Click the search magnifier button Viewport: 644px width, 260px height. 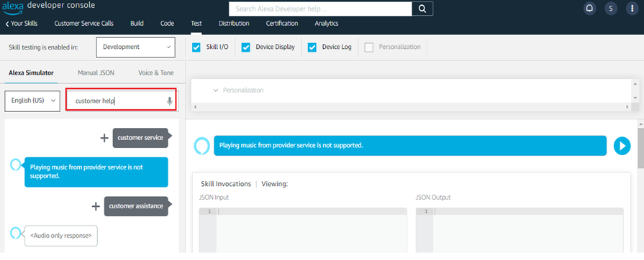click(422, 9)
